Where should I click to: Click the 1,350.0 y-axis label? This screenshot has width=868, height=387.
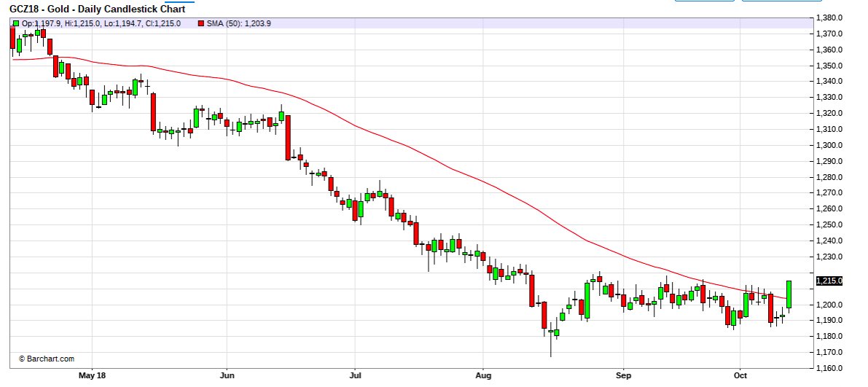coord(829,66)
